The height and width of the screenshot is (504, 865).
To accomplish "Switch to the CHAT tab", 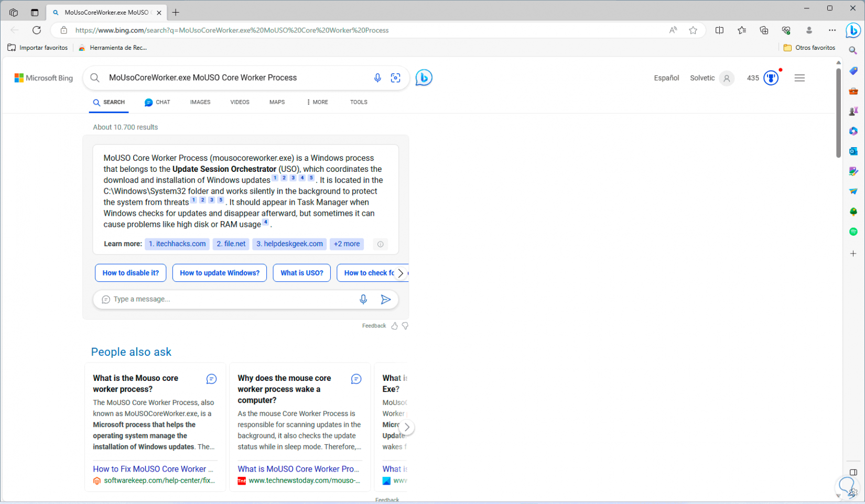I will tap(157, 102).
